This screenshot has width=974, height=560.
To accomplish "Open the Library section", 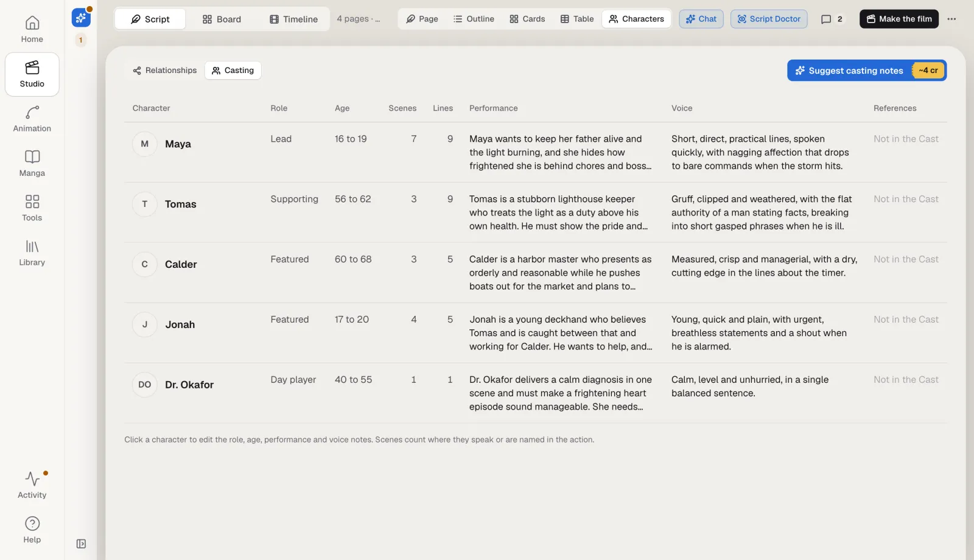I will click(32, 253).
